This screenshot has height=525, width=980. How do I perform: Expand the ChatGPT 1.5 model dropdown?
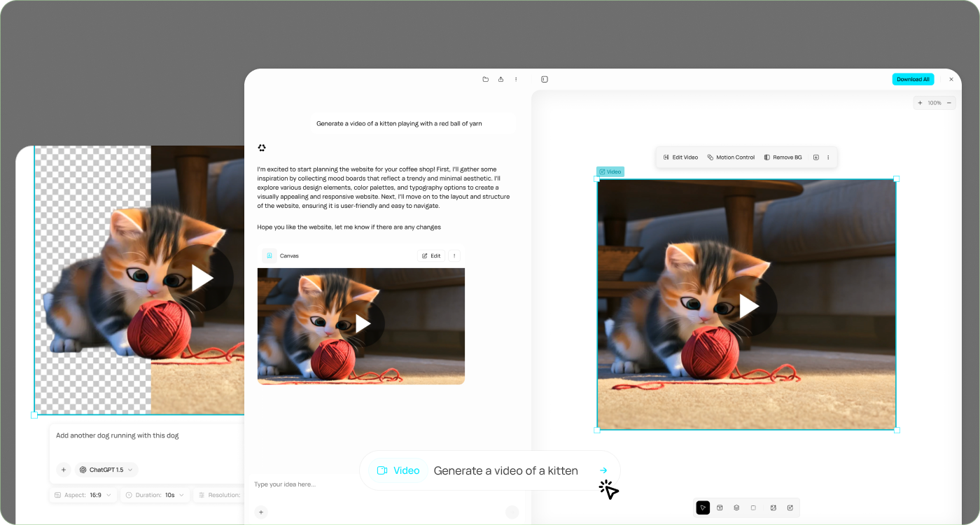point(106,469)
